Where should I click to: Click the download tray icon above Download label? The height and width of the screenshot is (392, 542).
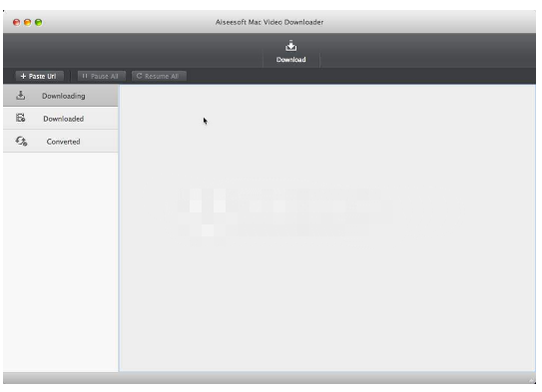[290, 46]
